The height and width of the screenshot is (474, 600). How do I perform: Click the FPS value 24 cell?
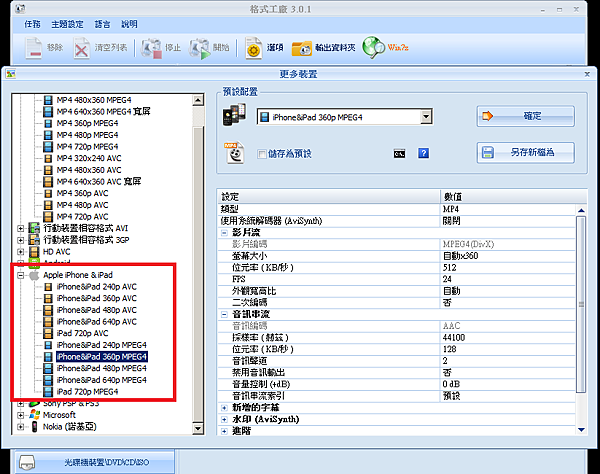(508, 279)
